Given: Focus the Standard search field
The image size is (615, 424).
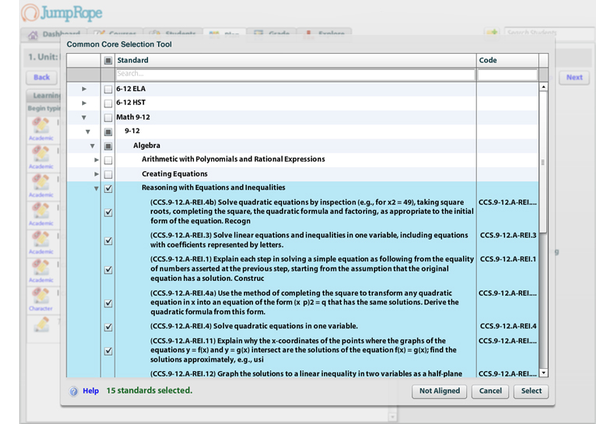Looking at the screenshot, I should tap(295, 74).
